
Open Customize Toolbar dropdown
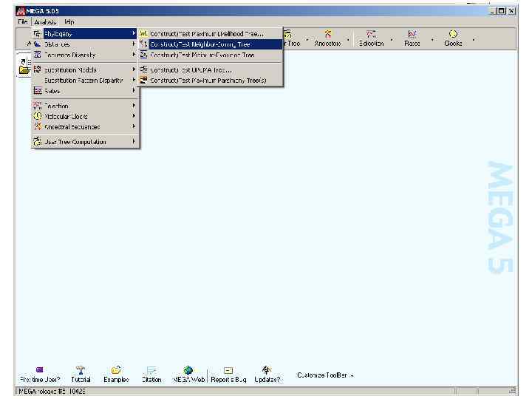point(325,375)
